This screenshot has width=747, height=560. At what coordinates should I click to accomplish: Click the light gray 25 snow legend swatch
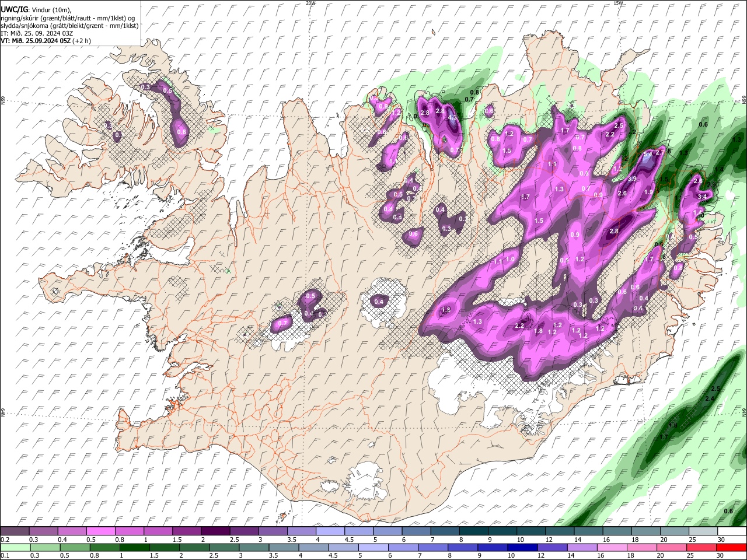703,531
